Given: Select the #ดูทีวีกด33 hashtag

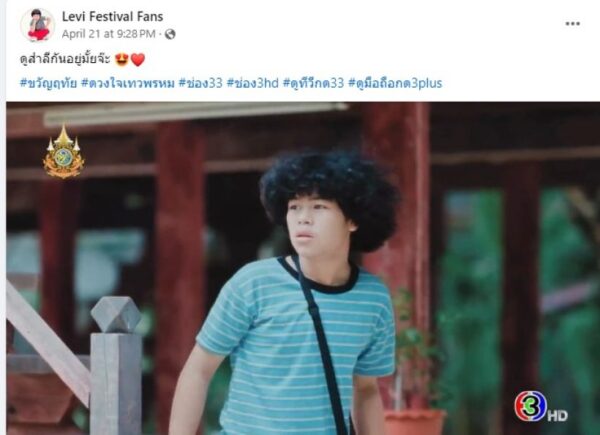Looking at the screenshot, I should (313, 83).
